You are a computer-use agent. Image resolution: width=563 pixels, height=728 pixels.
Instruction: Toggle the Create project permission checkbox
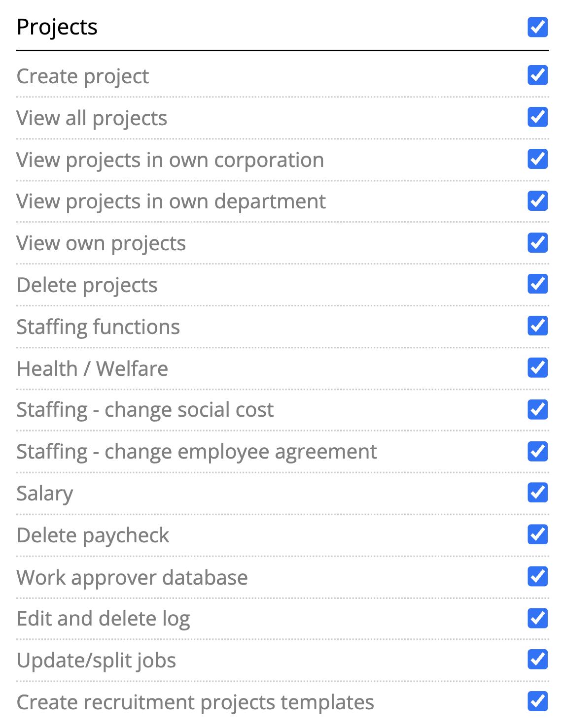click(x=537, y=75)
